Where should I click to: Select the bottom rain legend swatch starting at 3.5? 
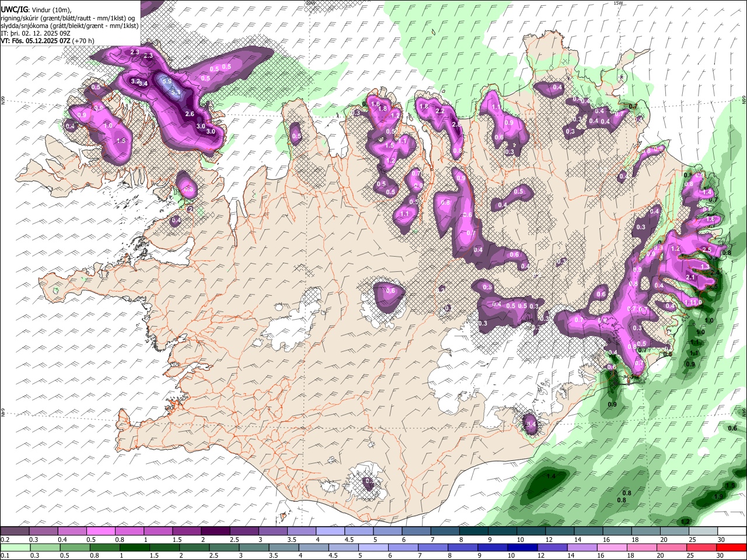(x=284, y=547)
